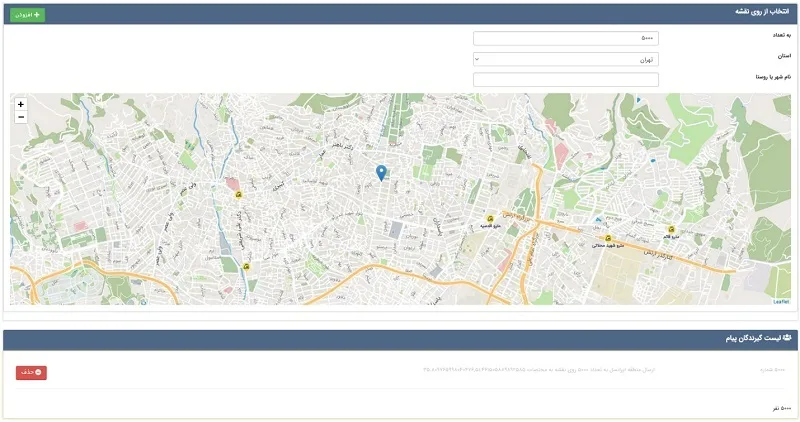Zoom out of the Leaflet map
Screen dimensions: 800x422
(x=20, y=117)
